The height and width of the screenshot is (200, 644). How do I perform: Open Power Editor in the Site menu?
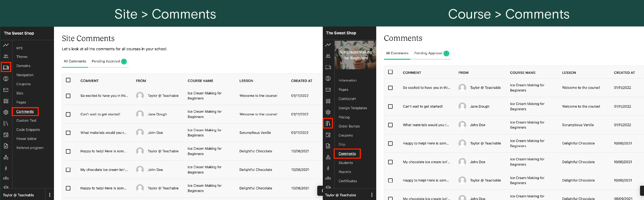tap(26, 139)
